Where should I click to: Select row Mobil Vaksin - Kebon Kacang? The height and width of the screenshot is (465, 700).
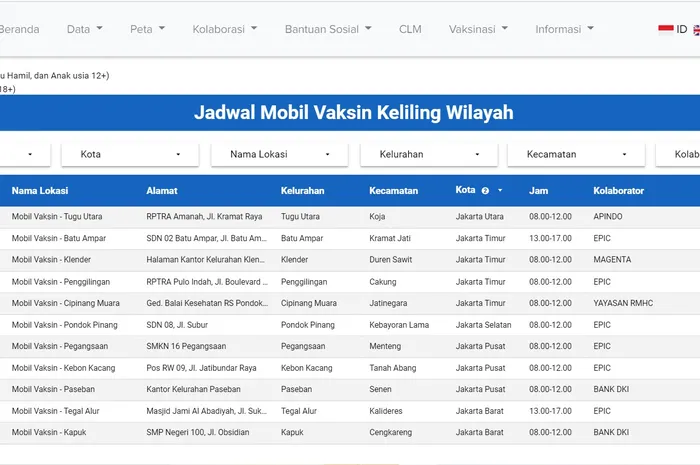pos(350,368)
